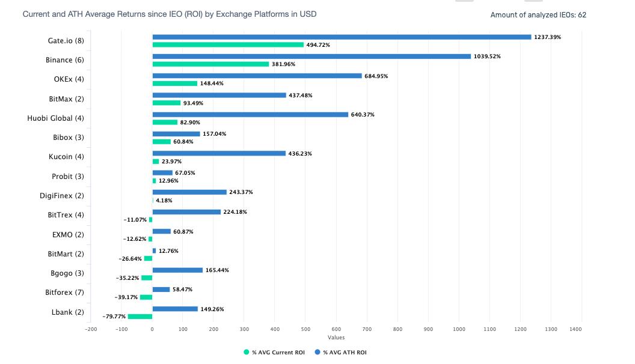Select Binance green current ROI bar
The width and height of the screenshot is (635, 364).
(x=210, y=64)
